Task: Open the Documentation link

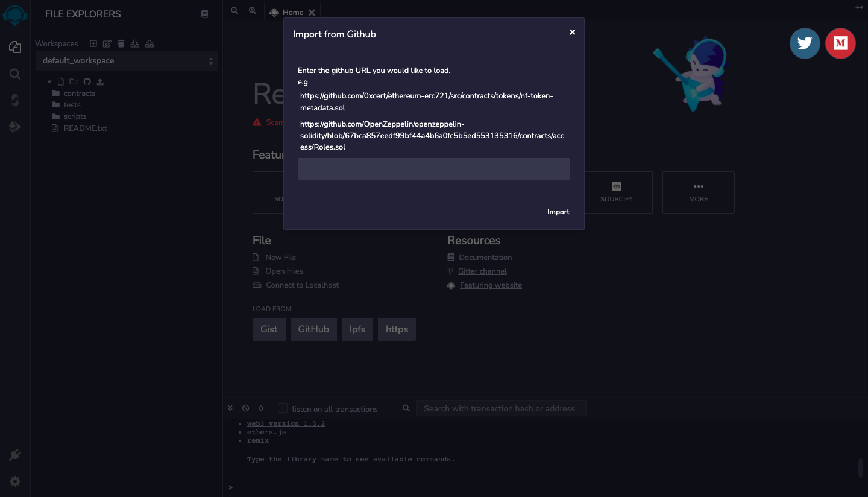Action: (x=485, y=257)
